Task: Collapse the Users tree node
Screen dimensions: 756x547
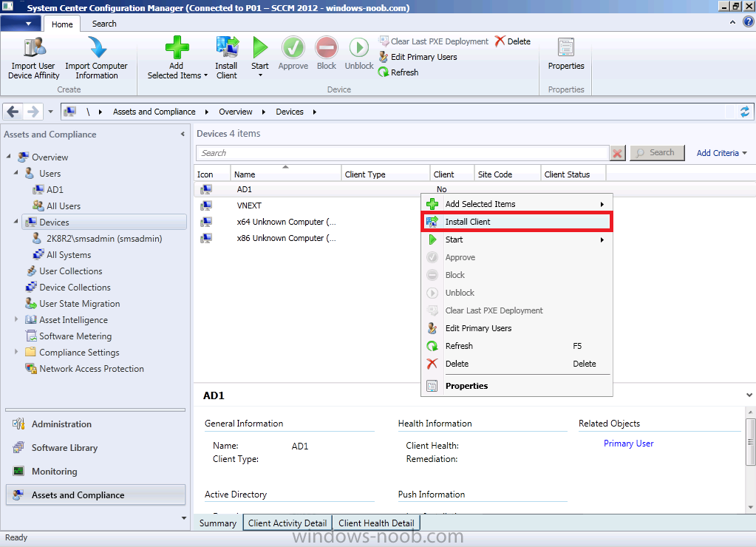Action: point(16,172)
